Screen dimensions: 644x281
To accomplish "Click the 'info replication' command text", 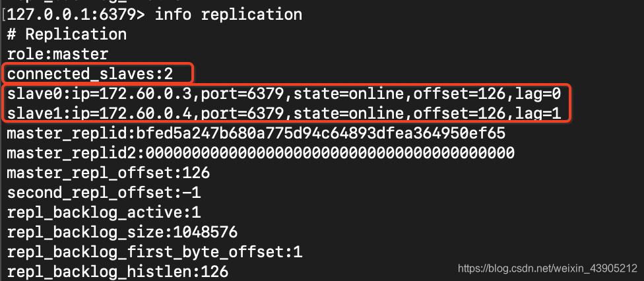I will (x=228, y=15).
